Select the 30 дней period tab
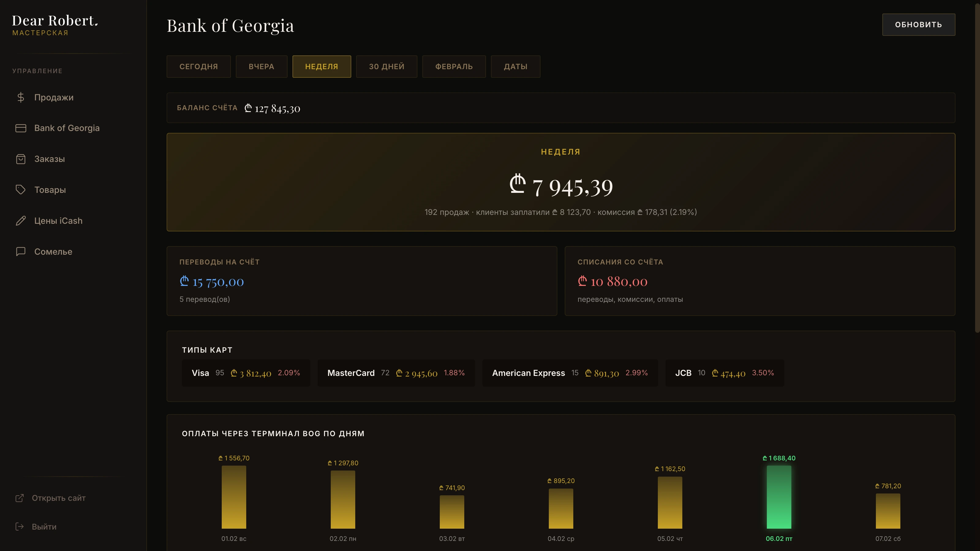This screenshot has width=980, height=551. (386, 66)
